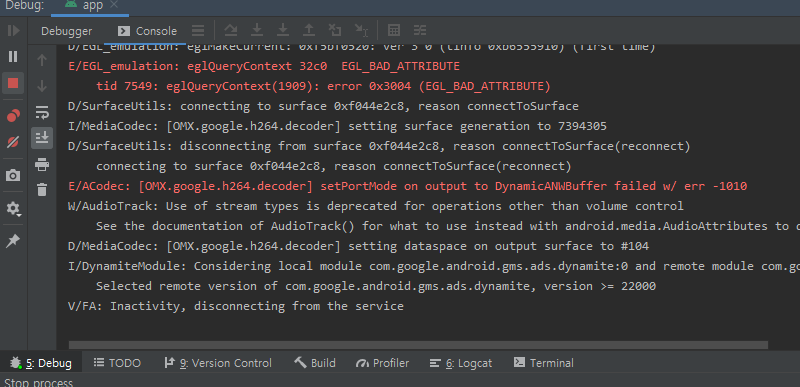Click the horizontal console scrollbar
800x387 pixels.
click(x=418, y=345)
